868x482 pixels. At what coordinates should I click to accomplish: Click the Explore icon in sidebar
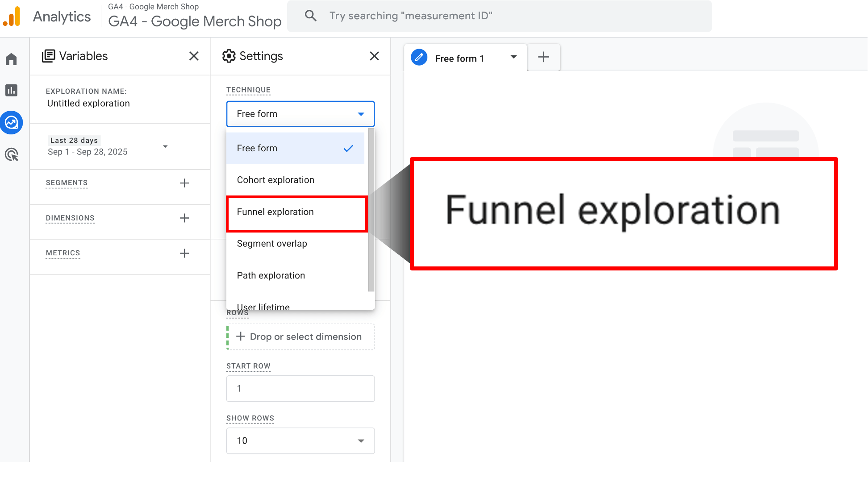click(12, 123)
